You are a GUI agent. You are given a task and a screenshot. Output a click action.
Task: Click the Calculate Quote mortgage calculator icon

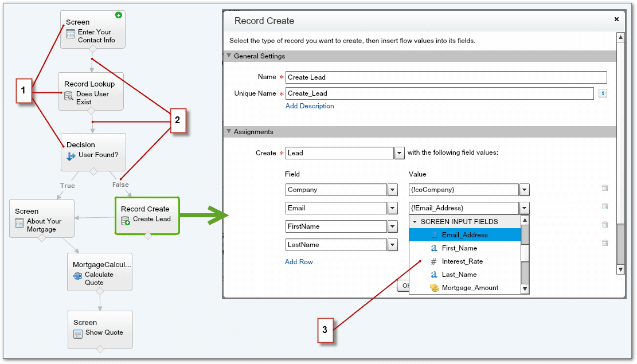[x=77, y=276]
